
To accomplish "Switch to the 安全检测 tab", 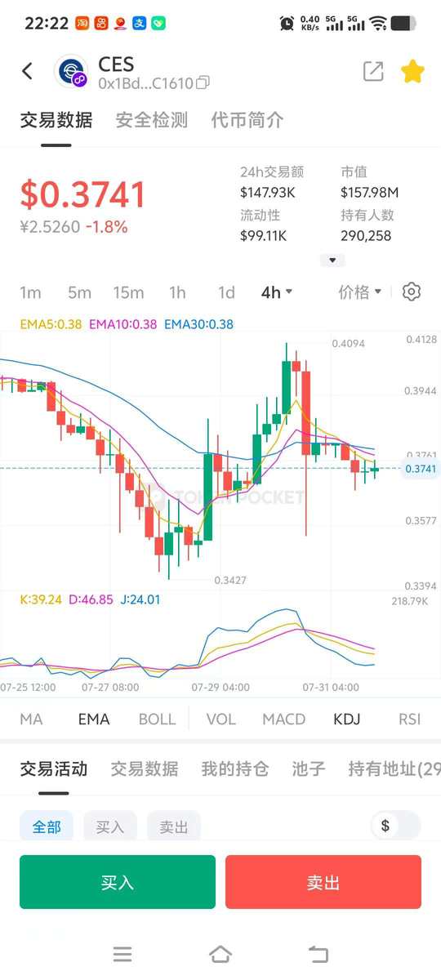I will click(x=152, y=120).
